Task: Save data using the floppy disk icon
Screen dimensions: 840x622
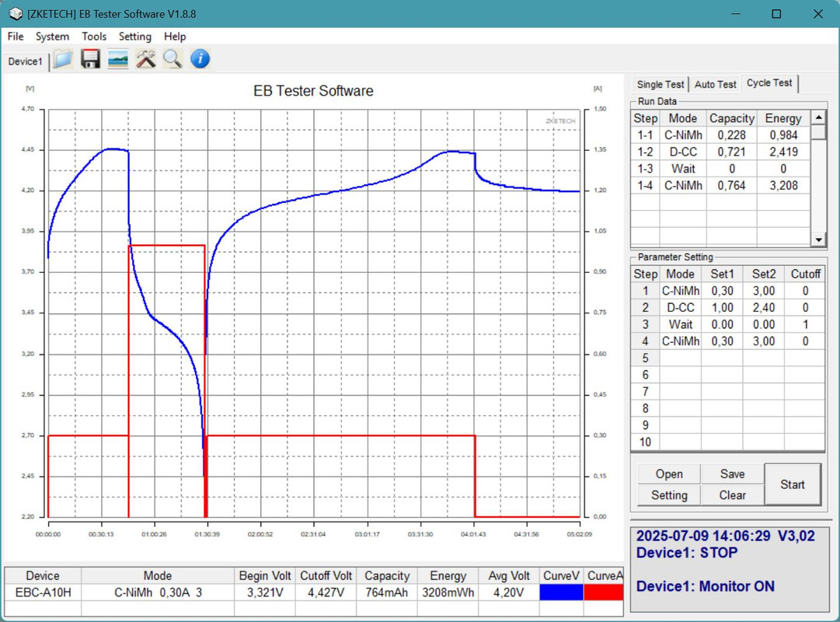Action: click(x=91, y=59)
